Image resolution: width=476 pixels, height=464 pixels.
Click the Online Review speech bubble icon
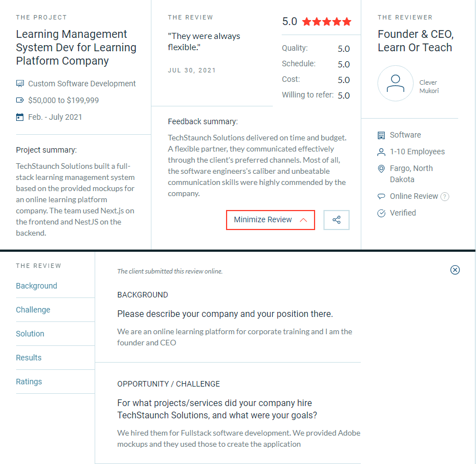(x=381, y=197)
